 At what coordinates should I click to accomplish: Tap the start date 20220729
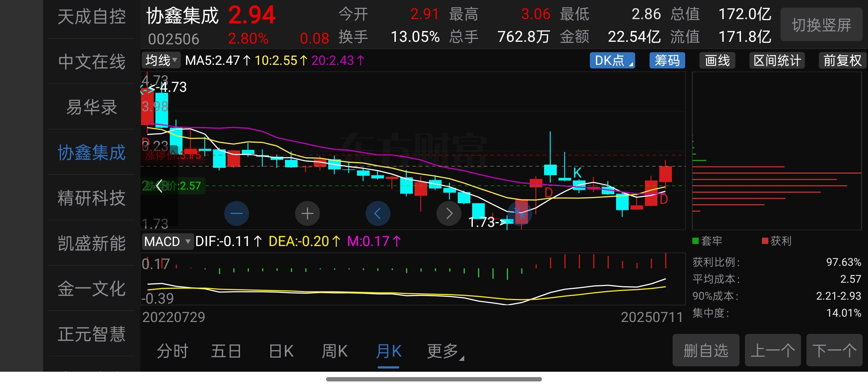(x=173, y=317)
